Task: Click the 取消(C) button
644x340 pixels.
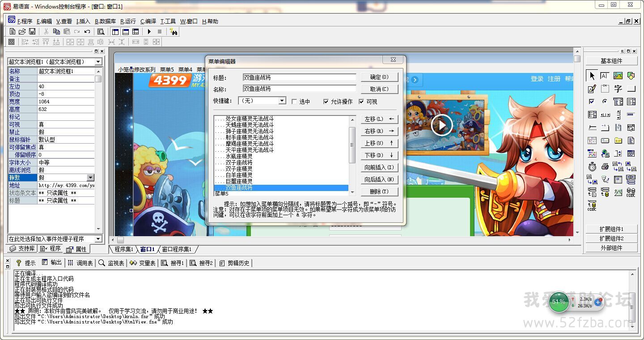Action: coord(379,89)
